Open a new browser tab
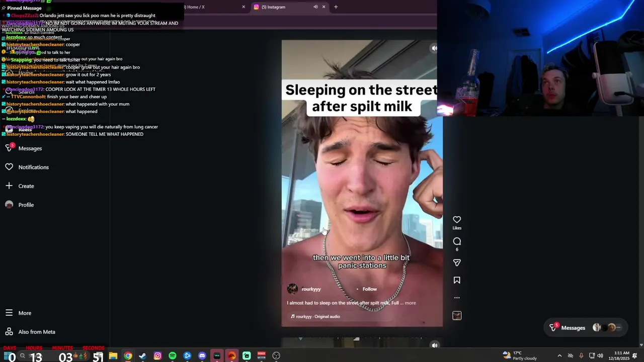 336,7
